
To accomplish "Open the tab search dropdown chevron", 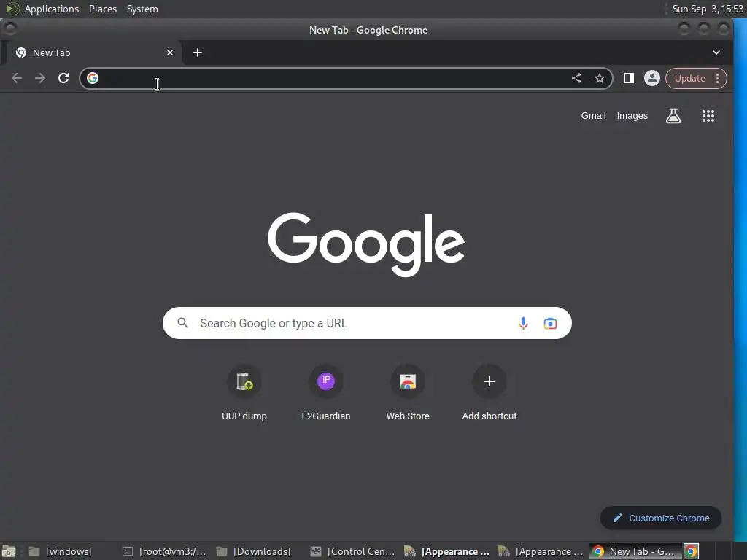I will pyautogui.click(x=716, y=52).
